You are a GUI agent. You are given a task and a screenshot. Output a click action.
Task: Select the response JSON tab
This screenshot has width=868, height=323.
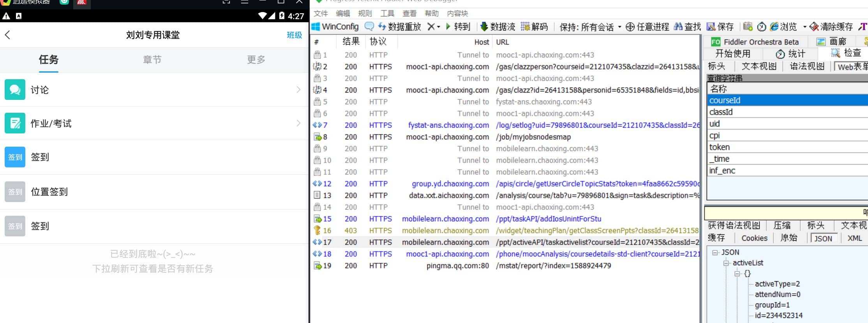coord(823,238)
